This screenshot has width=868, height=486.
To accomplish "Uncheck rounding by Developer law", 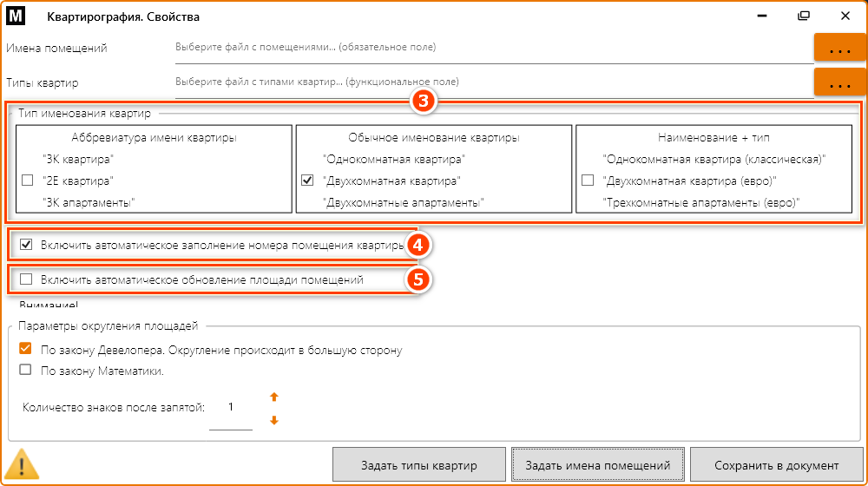I will 26,350.
